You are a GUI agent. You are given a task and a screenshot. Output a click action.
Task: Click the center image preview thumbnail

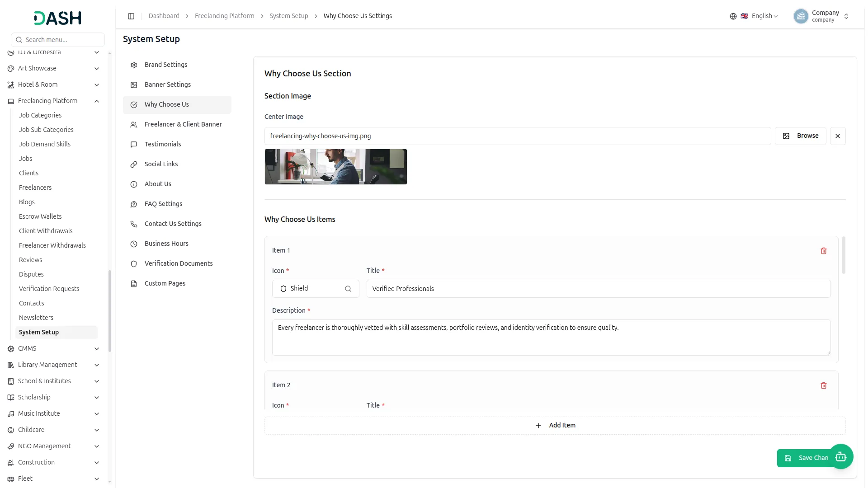click(x=336, y=167)
